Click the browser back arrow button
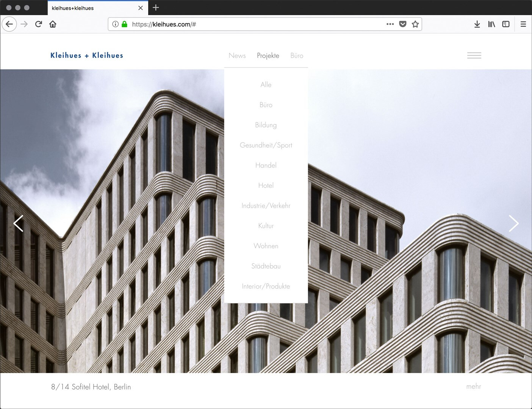The height and width of the screenshot is (409, 532). 9,24
